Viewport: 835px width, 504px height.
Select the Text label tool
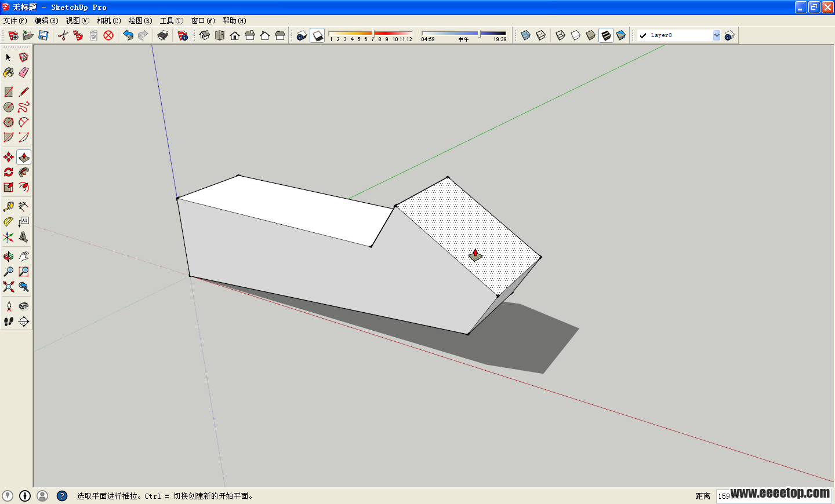24,222
